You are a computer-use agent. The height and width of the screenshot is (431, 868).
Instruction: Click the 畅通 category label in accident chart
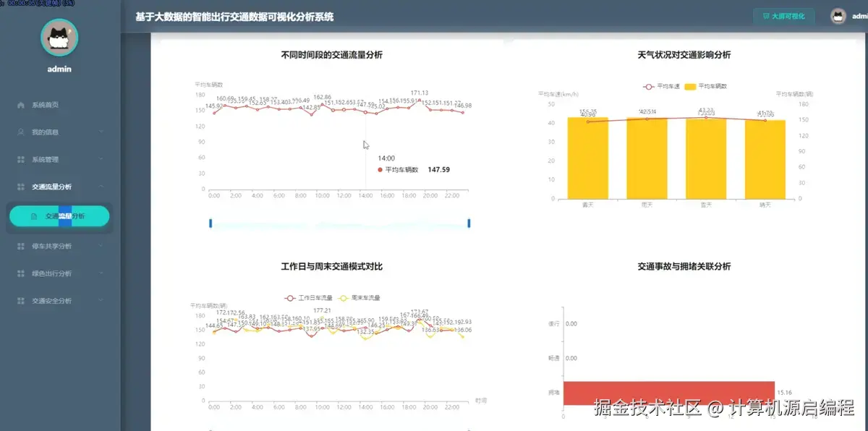[x=554, y=358]
